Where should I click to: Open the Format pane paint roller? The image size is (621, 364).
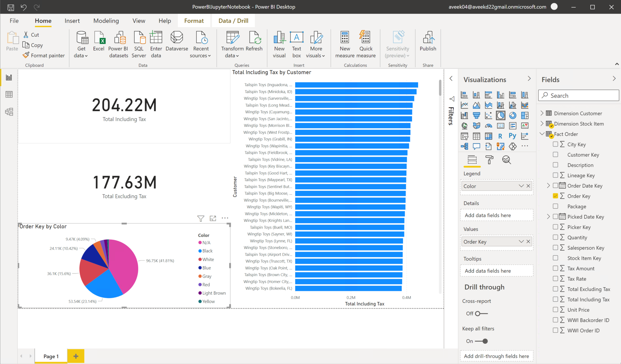(x=490, y=160)
